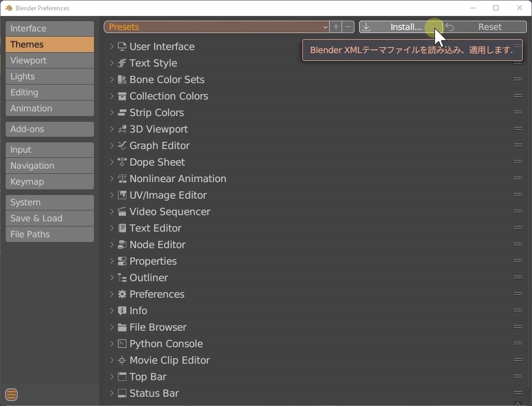Click the File Browser folder icon
This screenshot has height=406, width=532.
121,327
